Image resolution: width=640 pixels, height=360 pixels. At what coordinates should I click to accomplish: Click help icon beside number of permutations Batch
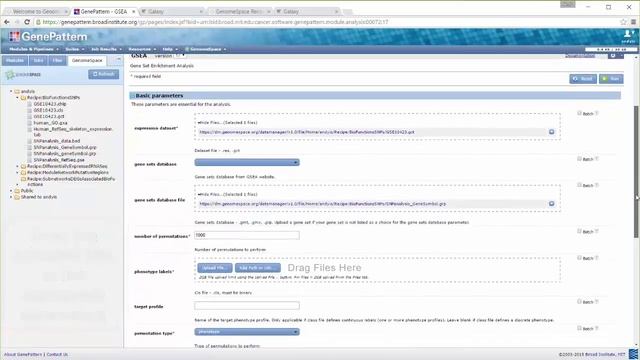coord(597,231)
